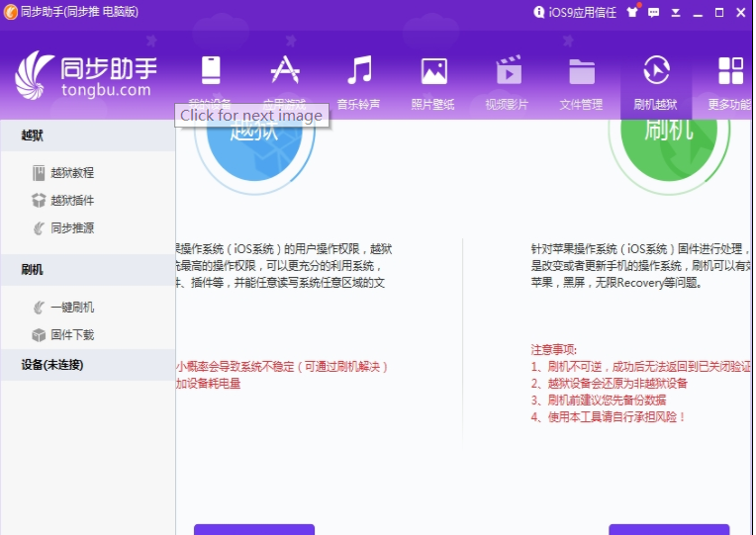
Task: Open 应用游戏 app store icon
Action: point(285,71)
